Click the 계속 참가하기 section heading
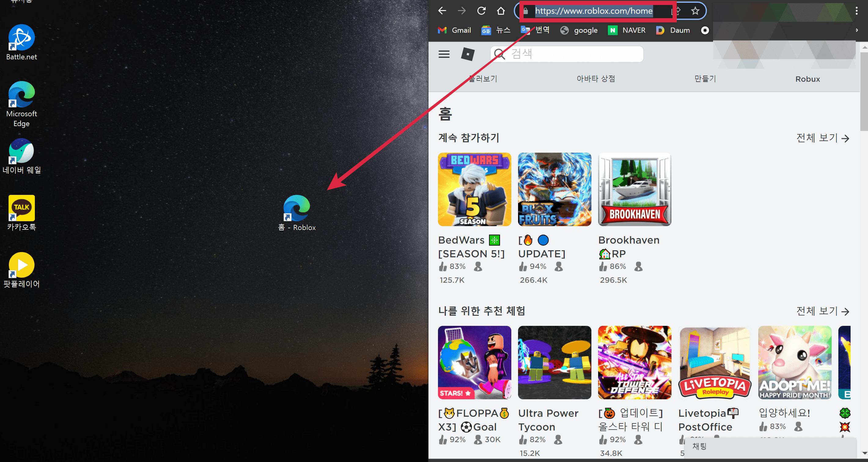Viewport: 868px width, 462px height. [468, 138]
